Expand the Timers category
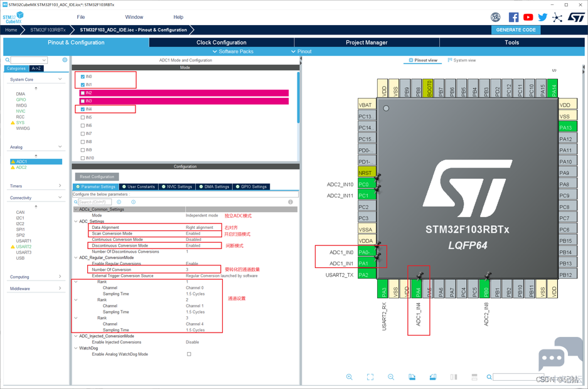The image size is (588, 389). tap(60, 186)
